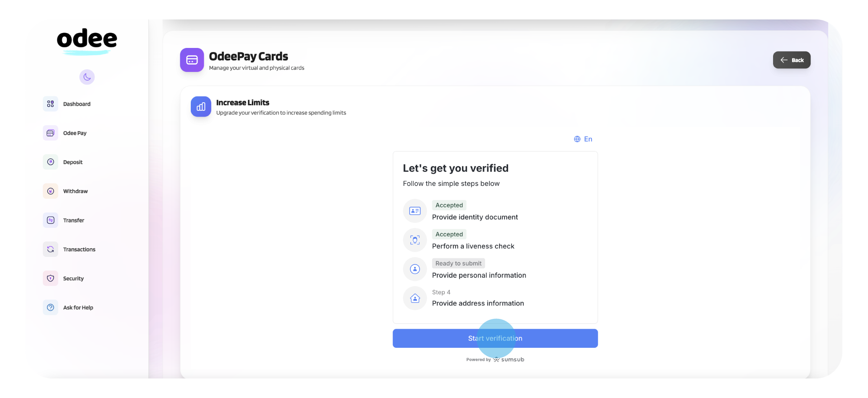The image size is (868, 398).
Task: Click Upgrade your verification subtitle text
Action: (281, 113)
